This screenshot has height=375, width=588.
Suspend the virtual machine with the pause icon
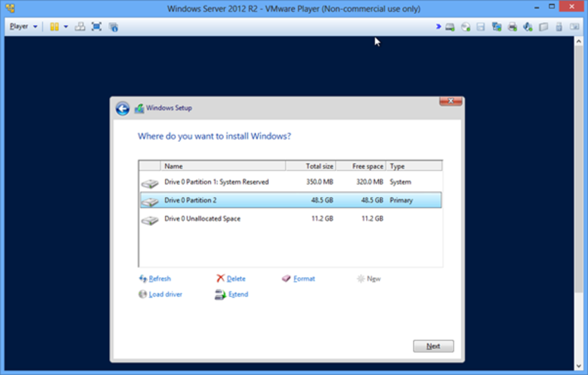point(55,27)
